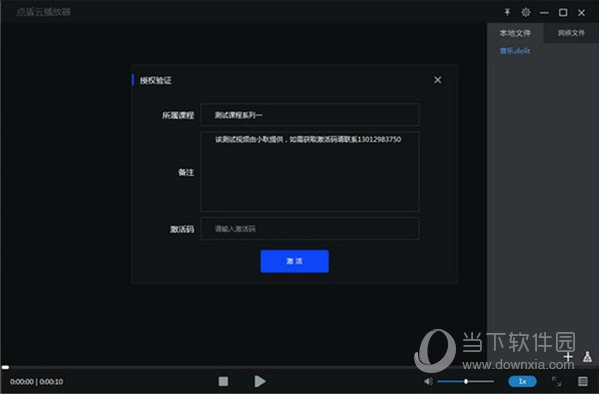The height and width of the screenshot is (394, 599).
Task: Stop playback with the stop button
Action: click(x=223, y=381)
